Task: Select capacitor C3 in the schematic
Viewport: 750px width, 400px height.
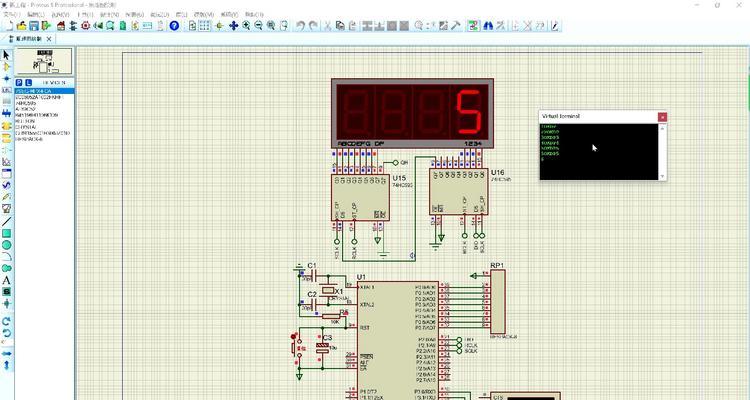Action: tap(322, 348)
